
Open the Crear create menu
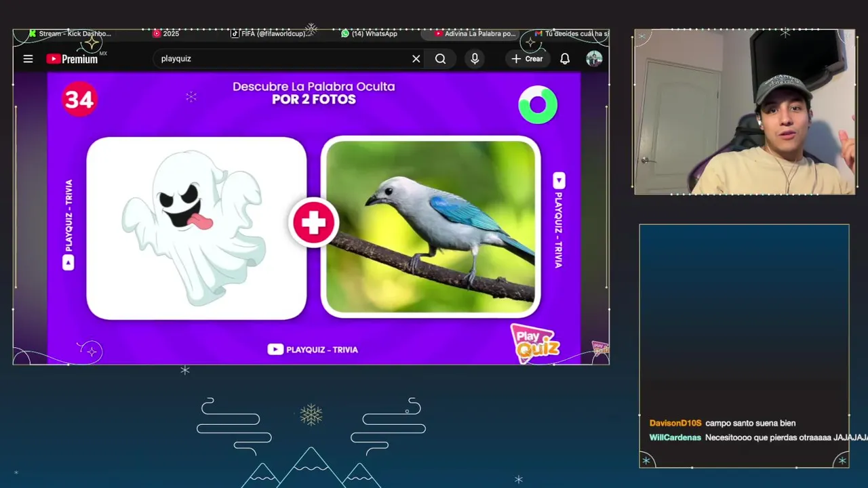[x=527, y=59]
